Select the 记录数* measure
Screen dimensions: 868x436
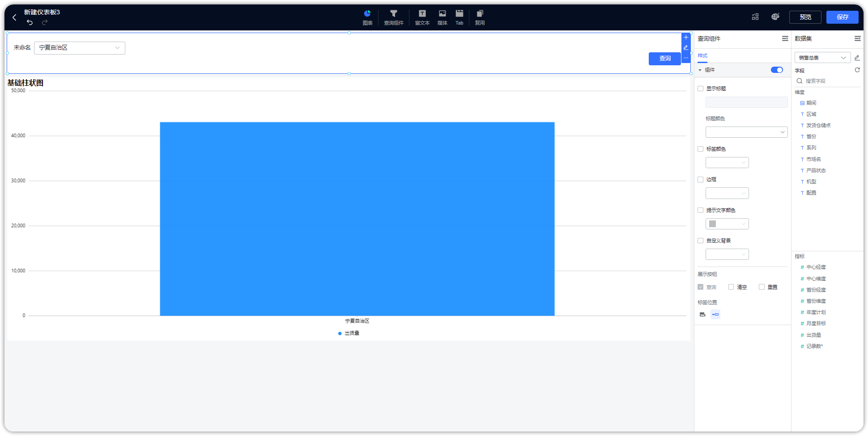[x=814, y=346]
